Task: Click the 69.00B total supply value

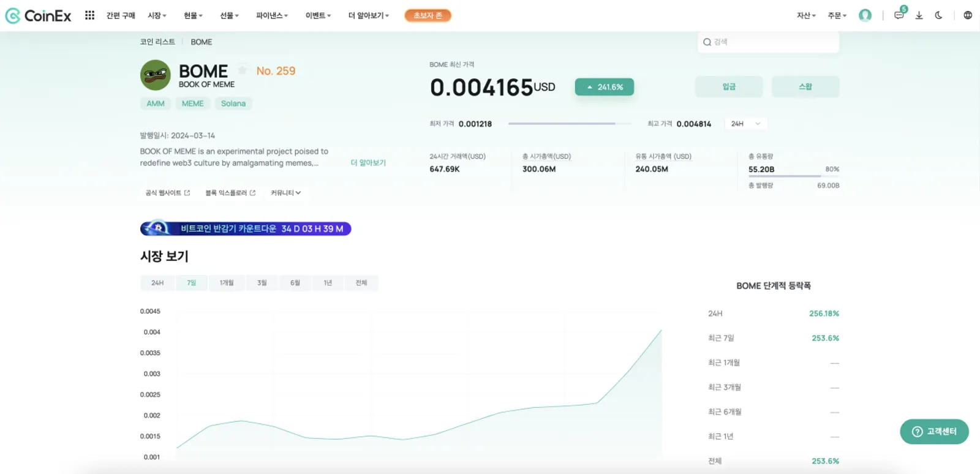Action: click(828, 186)
